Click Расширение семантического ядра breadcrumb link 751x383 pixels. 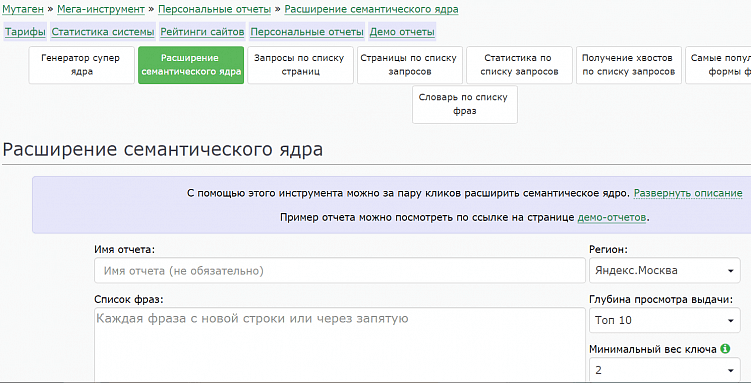[x=371, y=9]
